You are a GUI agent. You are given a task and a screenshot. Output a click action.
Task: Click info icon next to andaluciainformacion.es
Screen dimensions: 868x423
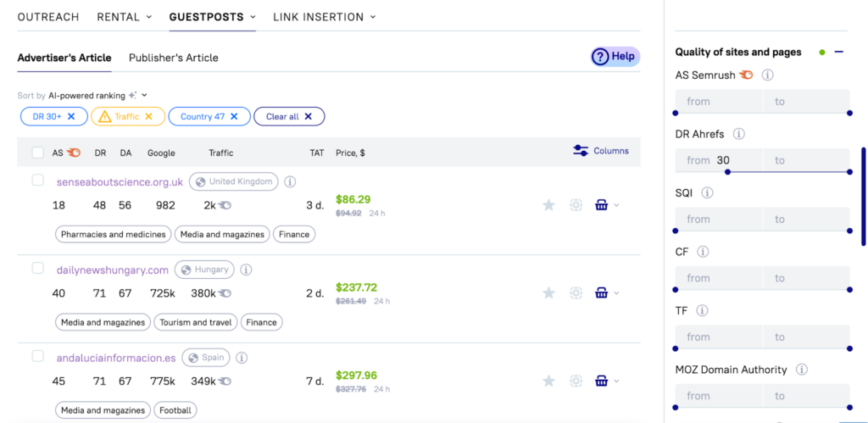point(242,358)
